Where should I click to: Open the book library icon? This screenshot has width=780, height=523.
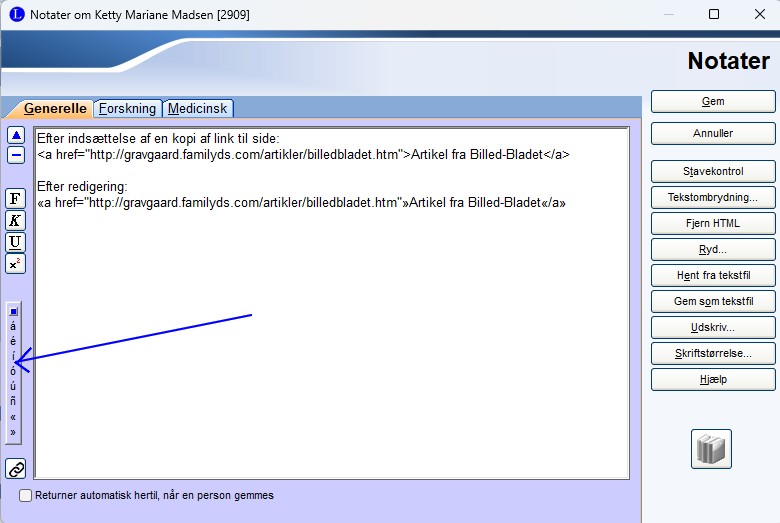(x=711, y=449)
